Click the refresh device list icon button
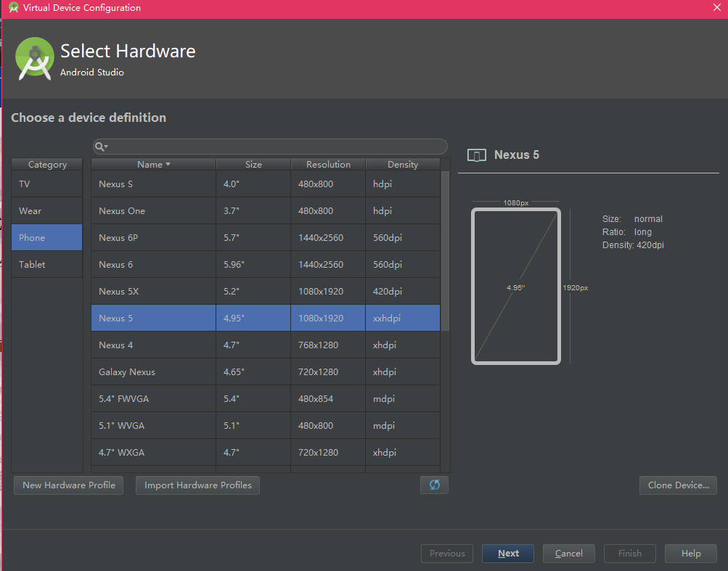Image resolution: width=728 pixels, height=571 pixels. pyautogui.click(x=434, y=485)
